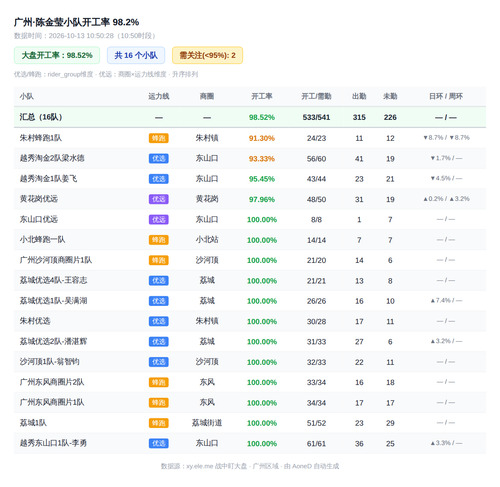Viewport: 500px width, 487px height.
Task: Click the 34/34 cell
Action: point(316,403)
